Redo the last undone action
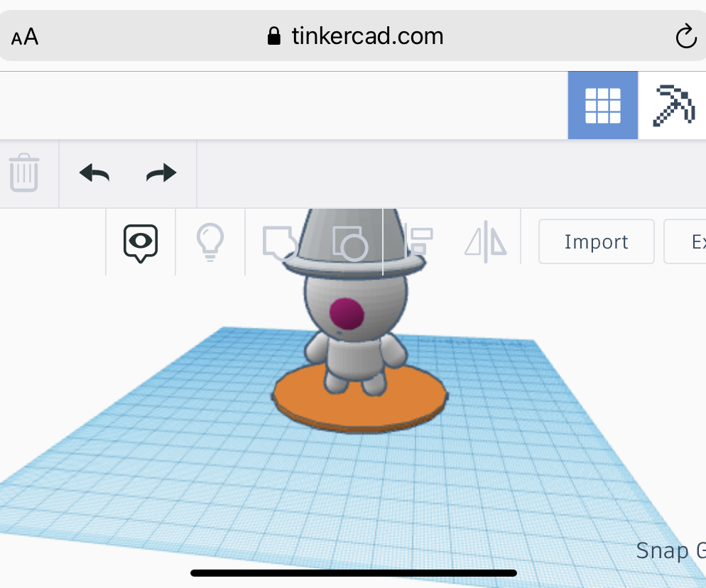The height and width of the screenshot is (588, 706). [x=161, y=173]
